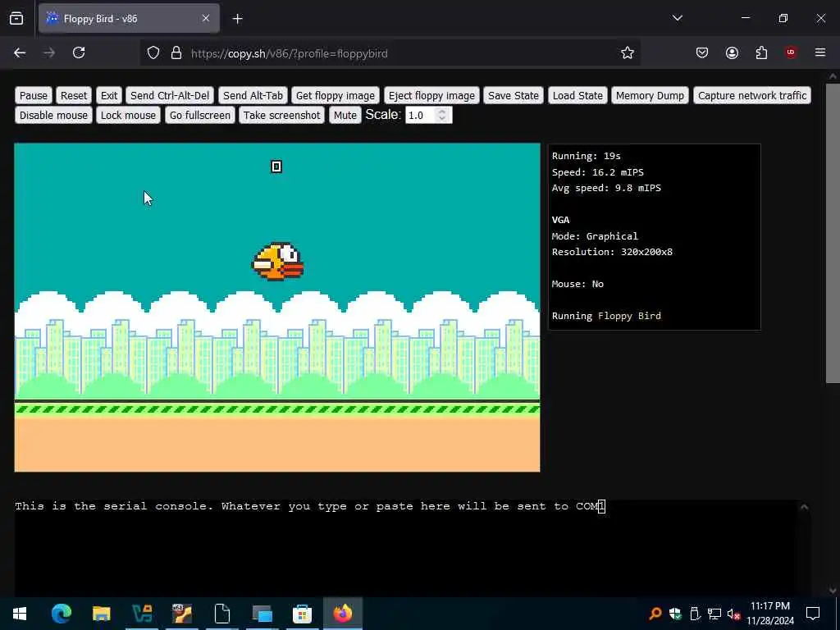Mute the emulator sound
This screenshot has width=840, height=630.
coord(345,115)
